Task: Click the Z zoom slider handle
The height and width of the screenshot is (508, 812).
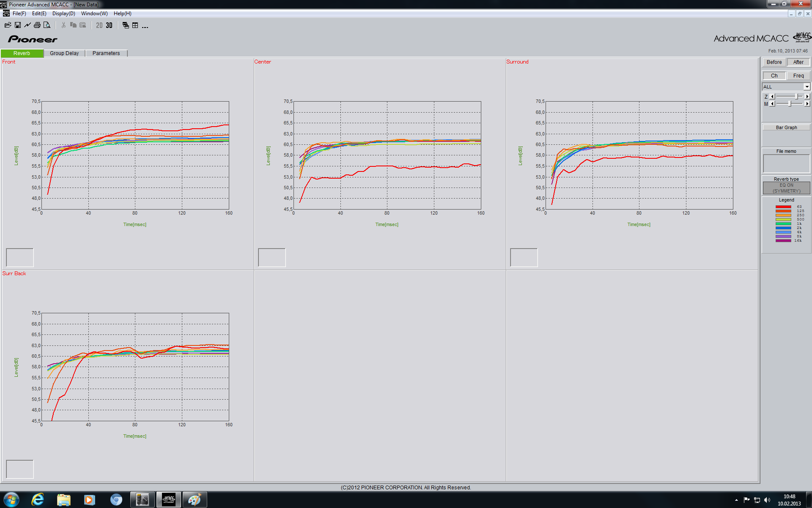Action: coord(796,97)
